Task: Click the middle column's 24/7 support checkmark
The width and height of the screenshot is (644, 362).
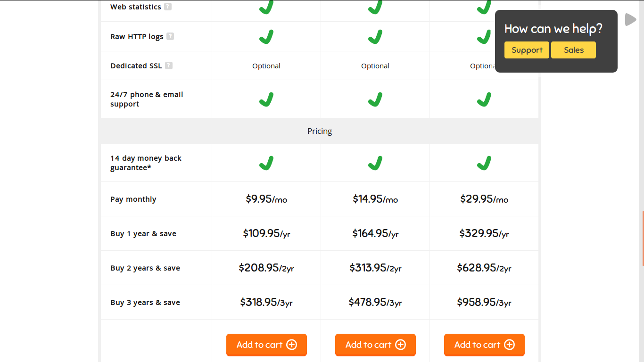Action: (375, 99)
